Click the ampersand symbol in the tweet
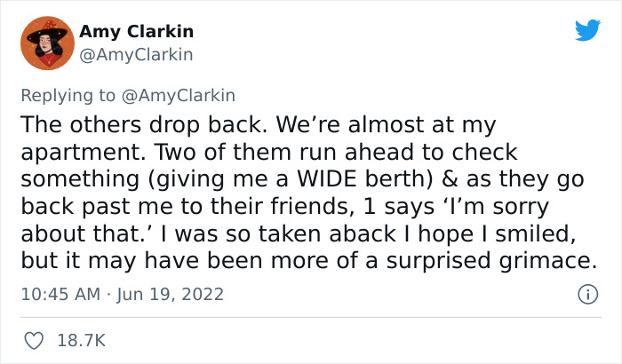The image size is (622, 364). [450, 178]
